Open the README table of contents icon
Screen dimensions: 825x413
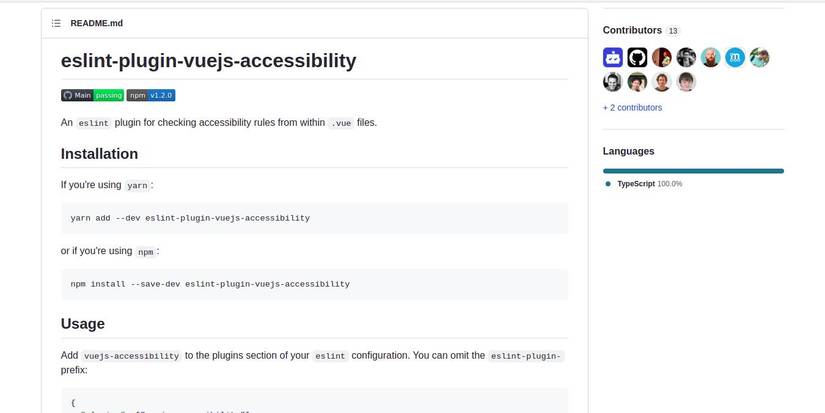(56, 23)
